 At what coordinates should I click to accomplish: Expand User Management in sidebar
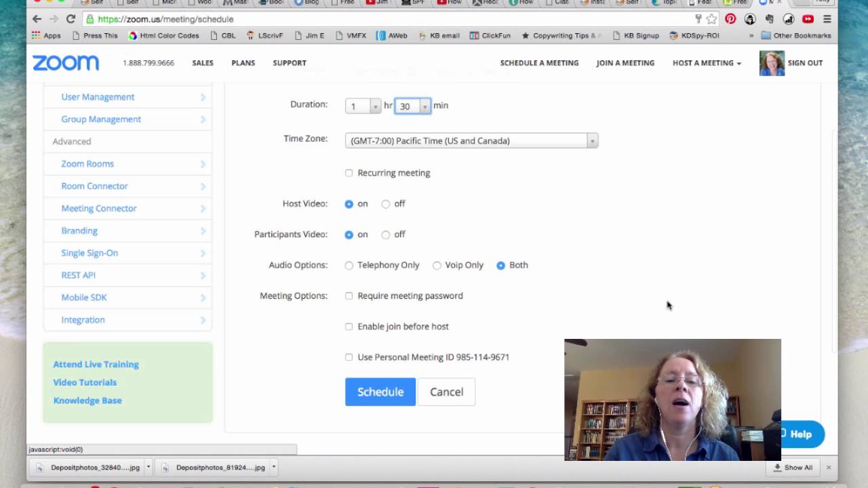(x=128, y=97)
